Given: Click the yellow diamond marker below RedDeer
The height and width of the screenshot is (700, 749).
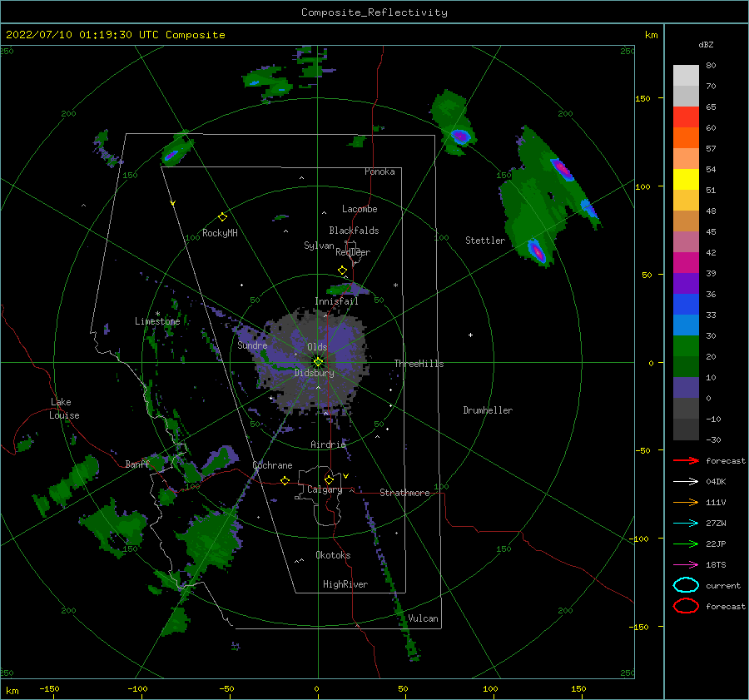Looking at the screenshot, I should click(342, 271).
